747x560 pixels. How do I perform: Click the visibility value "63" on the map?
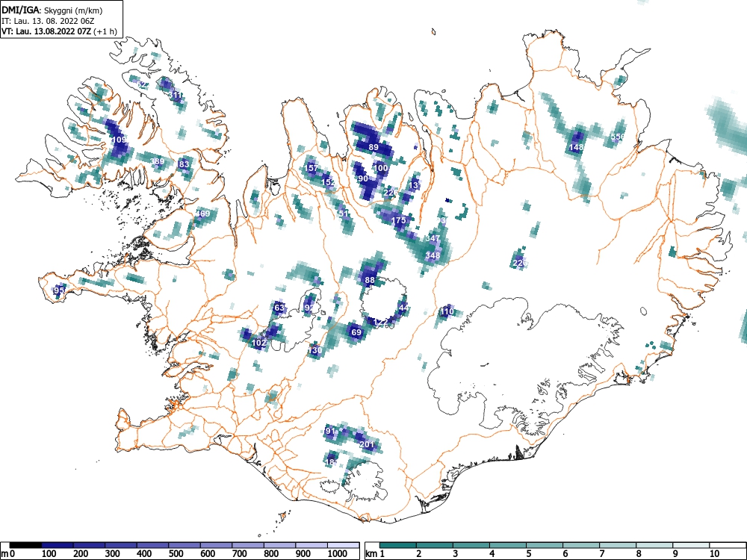279,308
